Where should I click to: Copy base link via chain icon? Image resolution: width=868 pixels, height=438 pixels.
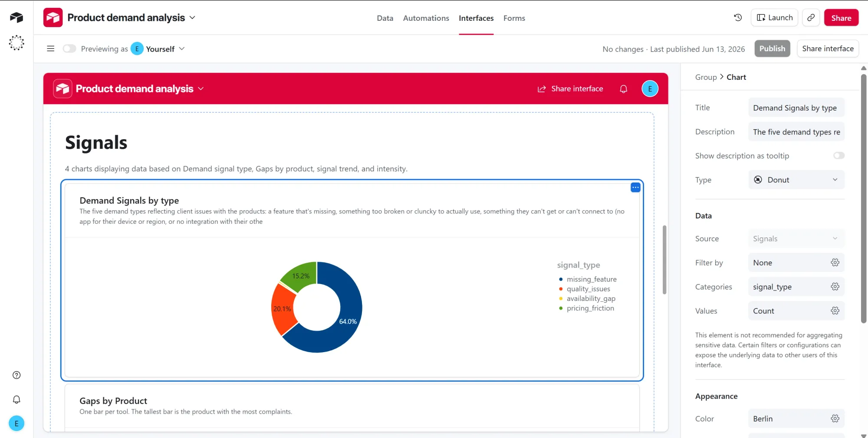811,18
